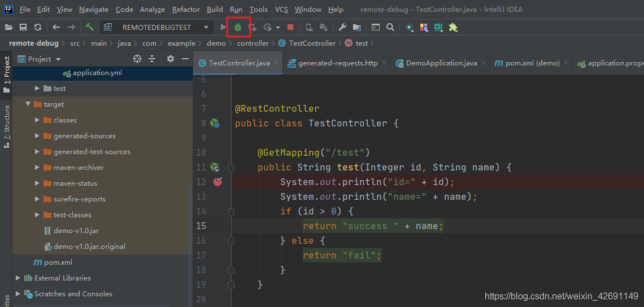Expand the maven-archiver folder
The image size is (644, 307).
[37, 168]
